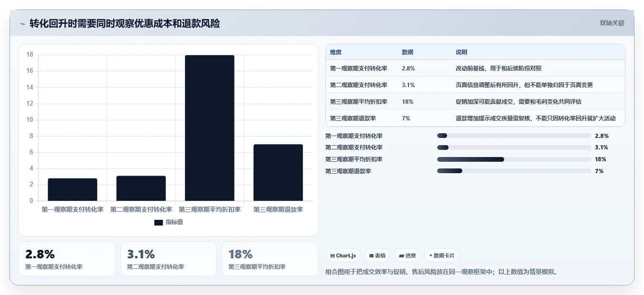Click the 第三观察期退款率 bar in chart

point(278,172)
